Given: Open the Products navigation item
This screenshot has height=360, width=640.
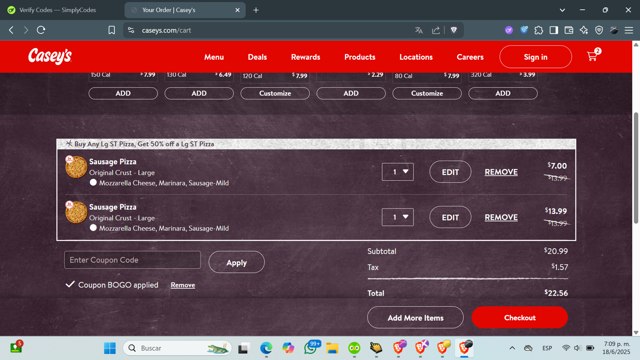Looking at the screenshot, I should coord(360,57).
